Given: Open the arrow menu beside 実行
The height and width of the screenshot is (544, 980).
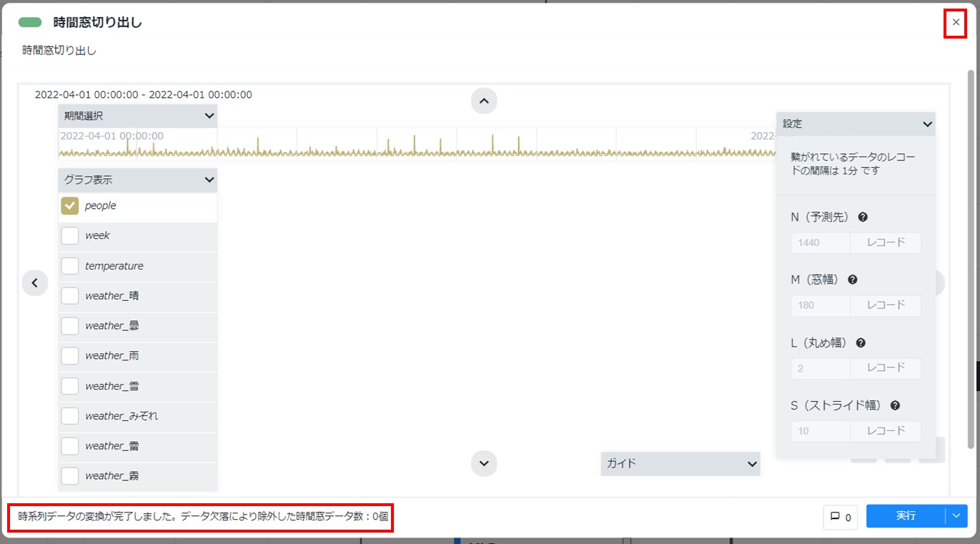Looking at the screenshot, I should (x=956, y=516).
